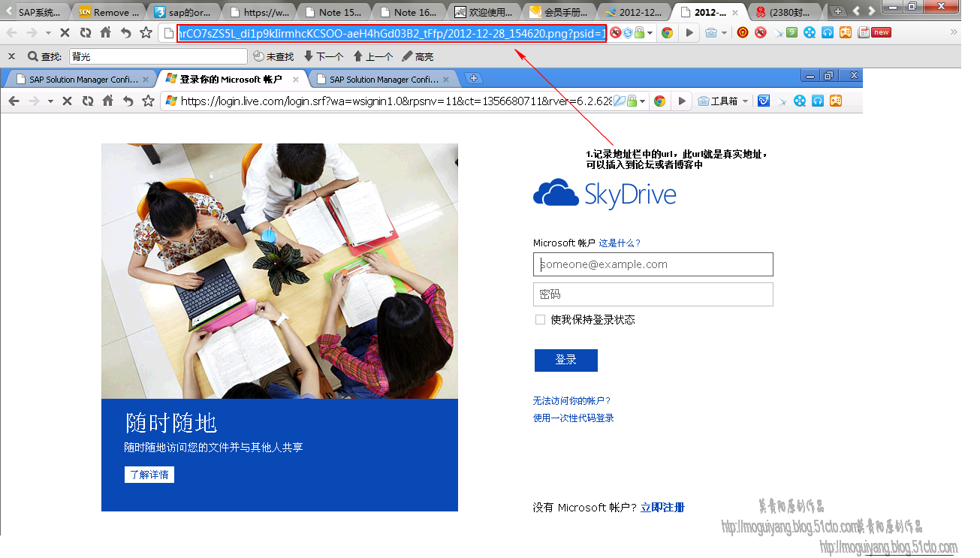Switch to the Remove ... SCN tab
This screenshot has height=558, width=980.
pyautogui.click(x=108, y=12)
